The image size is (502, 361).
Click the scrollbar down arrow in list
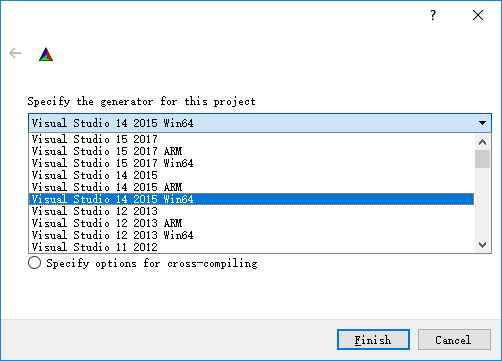pyautogui.click(x=482, y=245)
